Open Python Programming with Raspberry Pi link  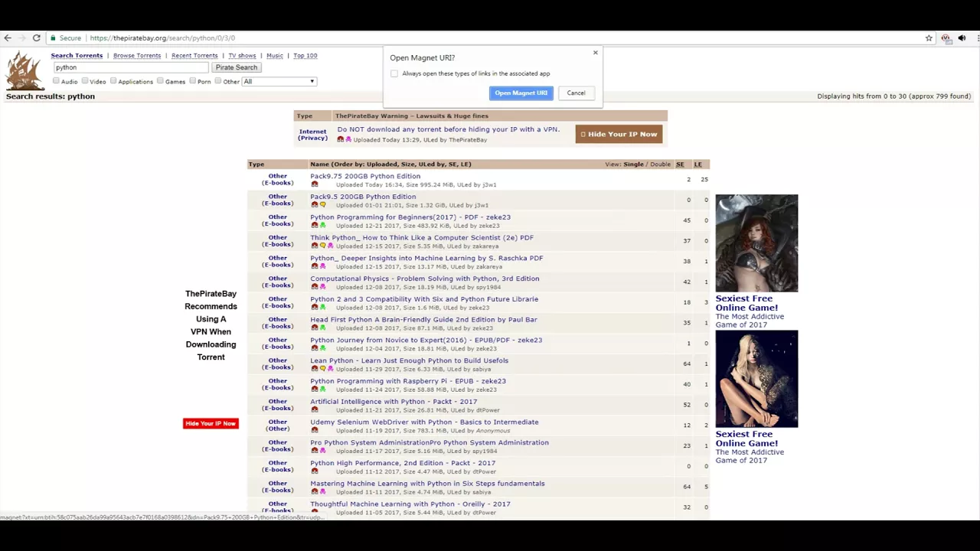[x=408, y=381]
